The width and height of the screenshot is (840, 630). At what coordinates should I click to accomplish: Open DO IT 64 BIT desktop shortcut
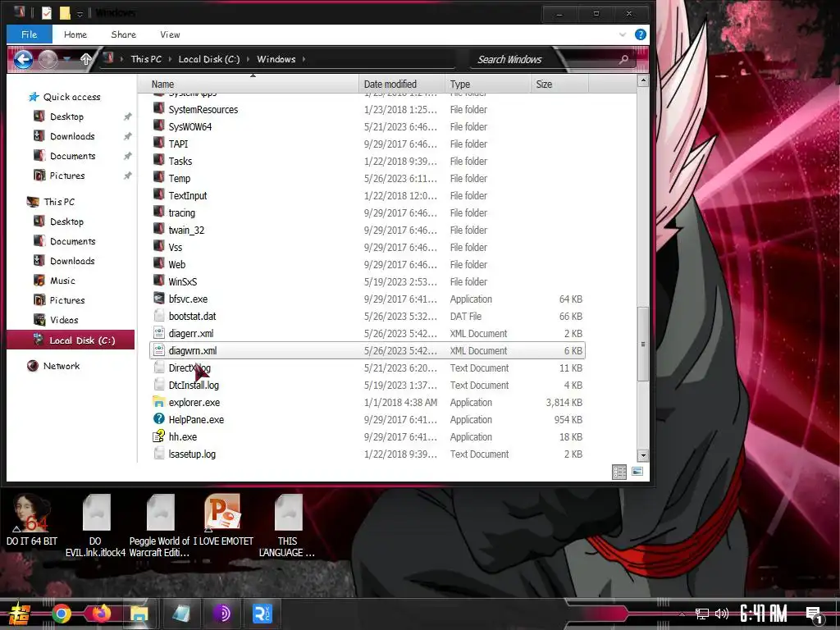pos(32,519)
